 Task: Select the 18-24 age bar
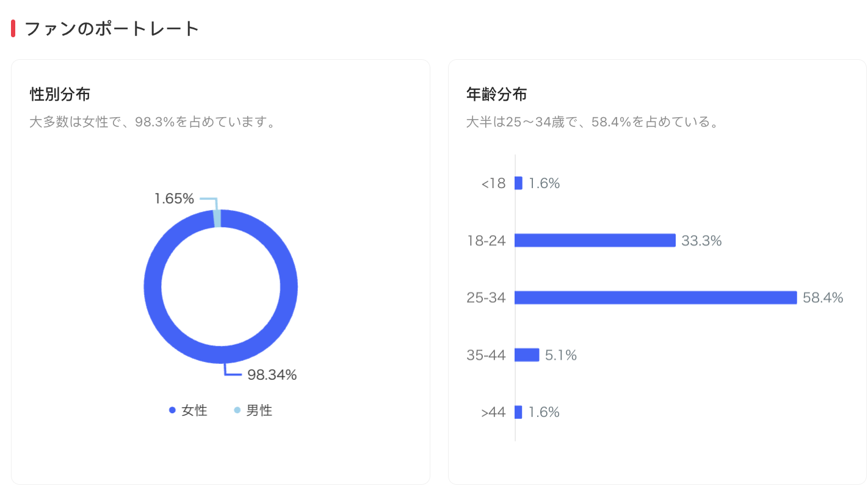595,241
